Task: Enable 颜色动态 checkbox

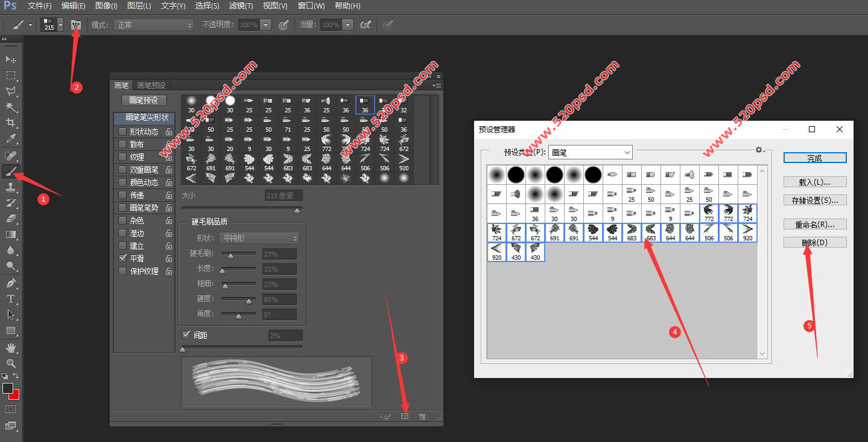Action: point(122,182)
